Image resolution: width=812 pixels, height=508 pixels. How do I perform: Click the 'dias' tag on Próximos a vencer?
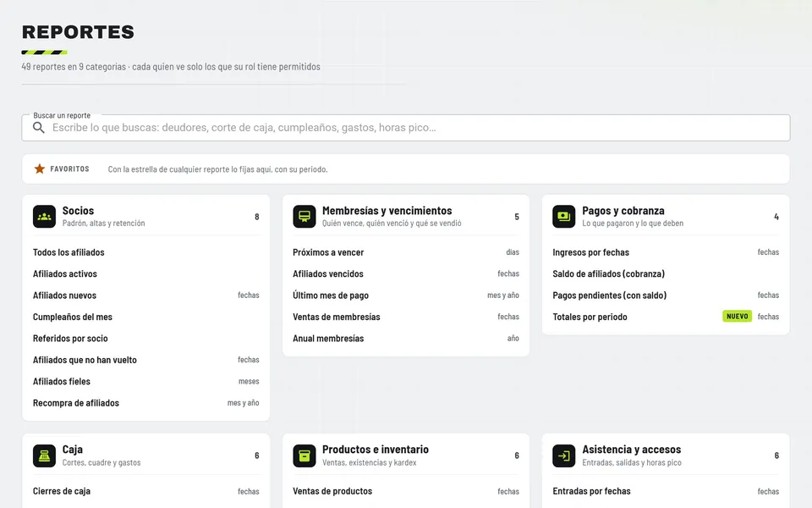click(513, 252)
